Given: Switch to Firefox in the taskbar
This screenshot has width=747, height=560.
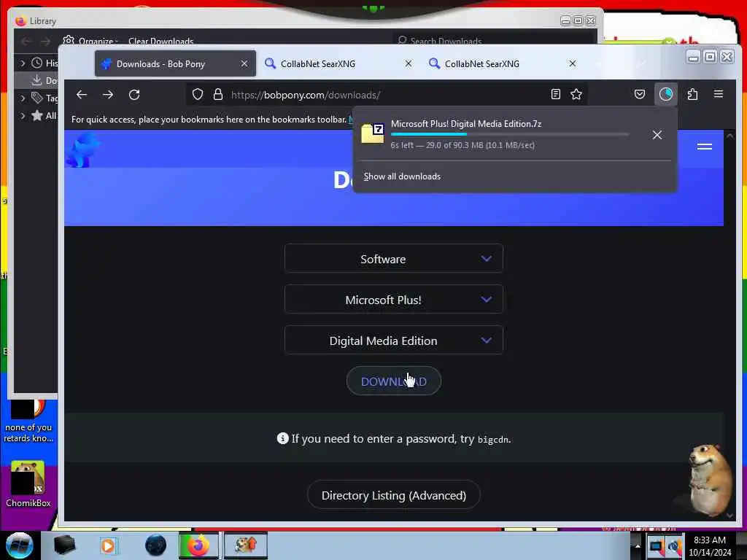Looking at the screenshot, I should tap(198, 545).
